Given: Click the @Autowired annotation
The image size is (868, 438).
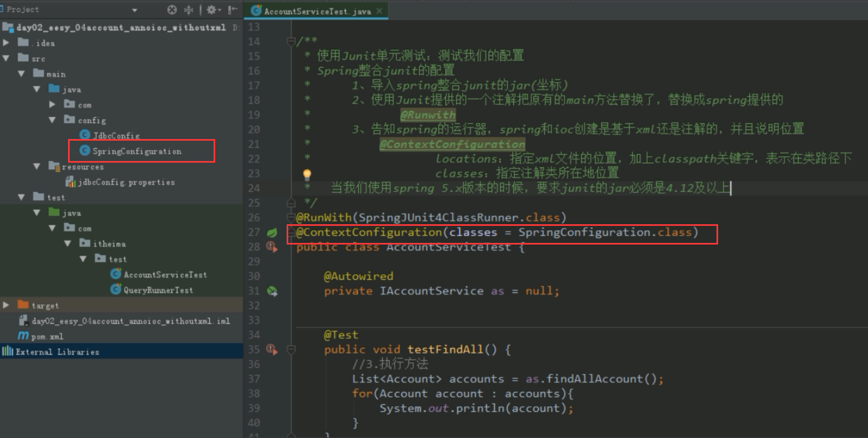Looking at the screenshot, I should (x=359, y=276).
